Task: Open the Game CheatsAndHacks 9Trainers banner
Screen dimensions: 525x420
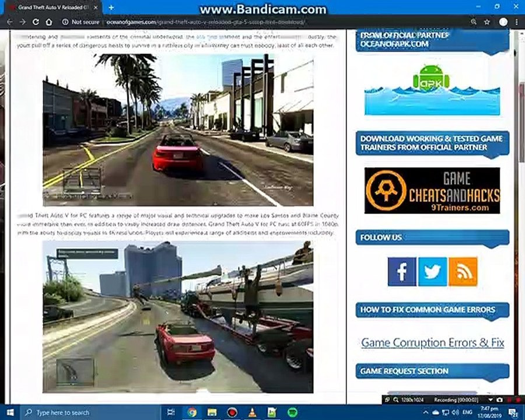Action: pos(432,190)
